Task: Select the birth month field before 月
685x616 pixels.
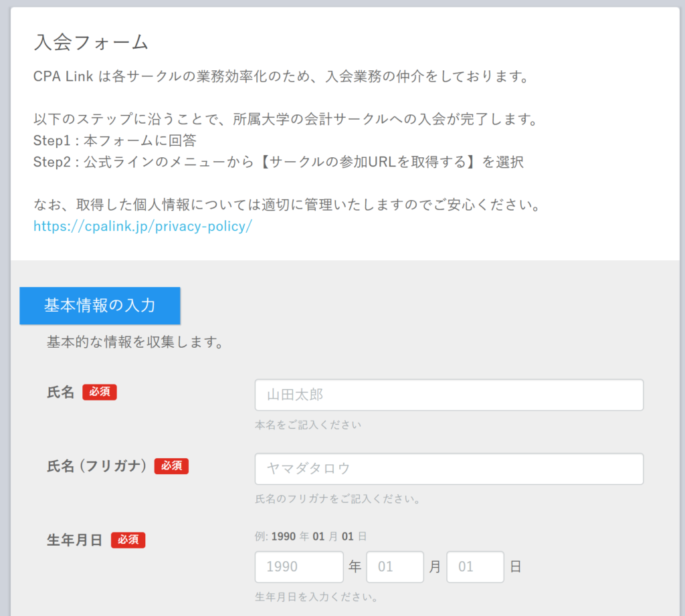Action: coord(395,567)
